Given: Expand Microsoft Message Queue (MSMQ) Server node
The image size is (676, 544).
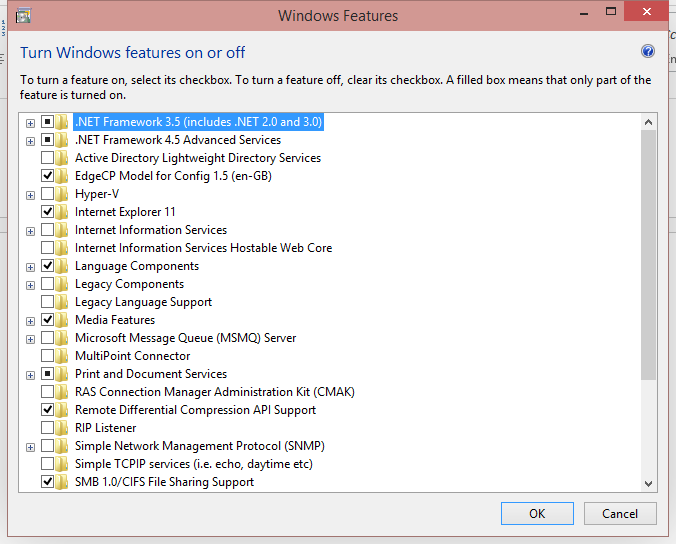Looking at the screenshot, I should pos(30,340).
